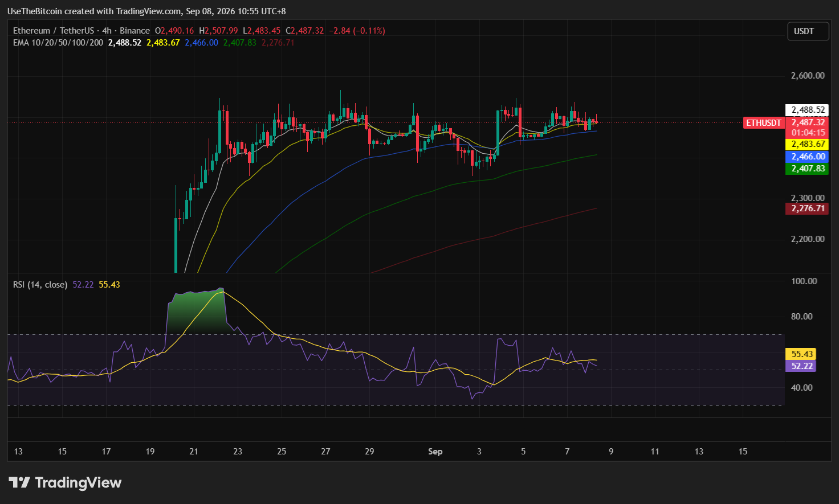The height and width of the screenshot is (504, 839).
Task: Click the RSI (14, close) indicator label
Action: tap(40, 285)
